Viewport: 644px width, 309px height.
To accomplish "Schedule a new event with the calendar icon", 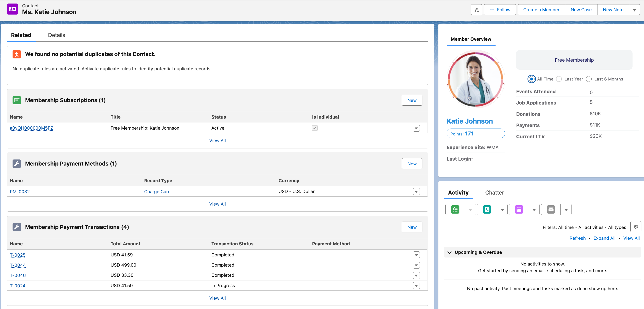I will pos(519,209).
